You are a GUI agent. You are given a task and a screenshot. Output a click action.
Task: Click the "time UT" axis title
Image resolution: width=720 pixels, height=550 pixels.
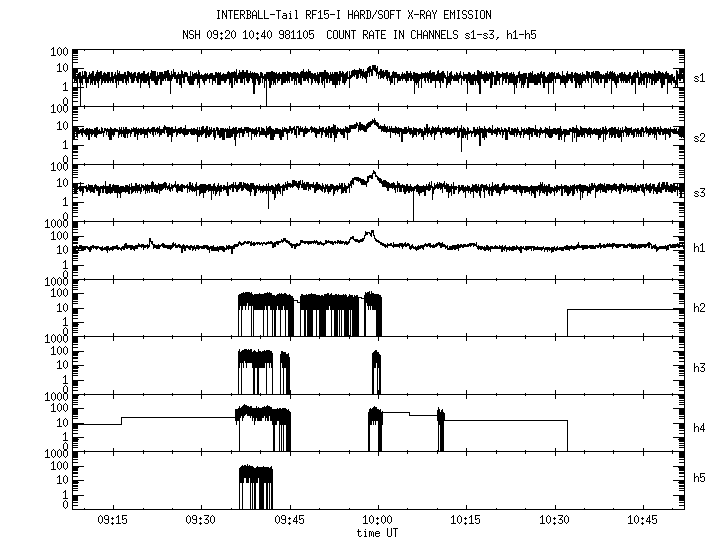click(x=377, y=534)
